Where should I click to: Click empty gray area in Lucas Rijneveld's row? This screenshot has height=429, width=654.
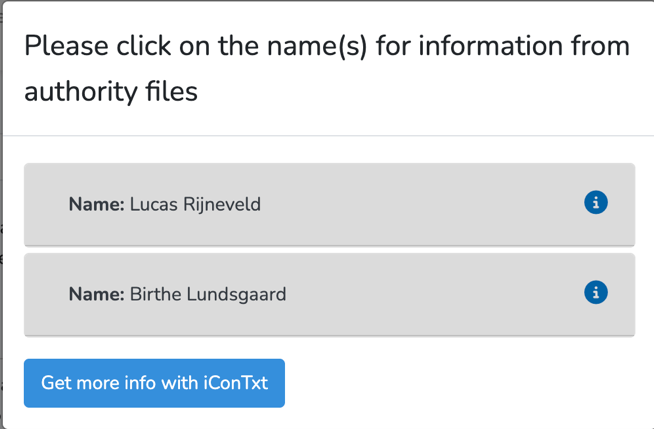(420, 204)
